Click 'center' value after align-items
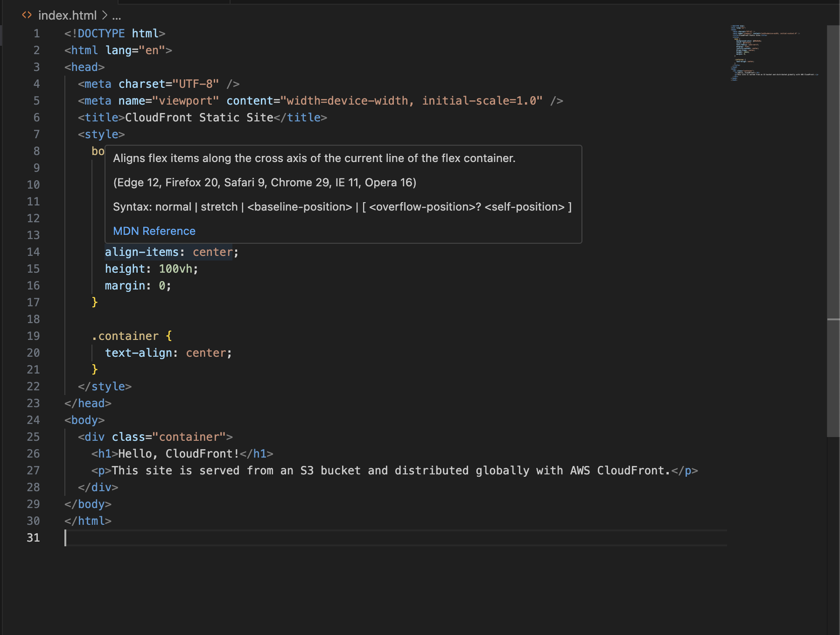 tap(213, 252)
